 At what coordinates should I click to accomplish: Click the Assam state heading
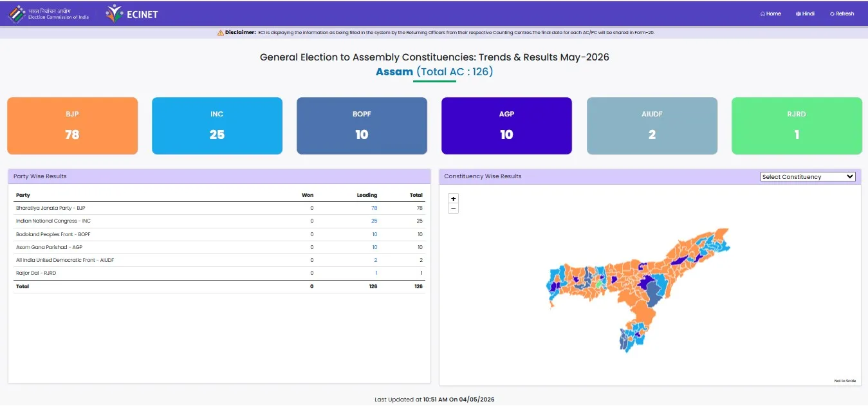click(394, 71)
